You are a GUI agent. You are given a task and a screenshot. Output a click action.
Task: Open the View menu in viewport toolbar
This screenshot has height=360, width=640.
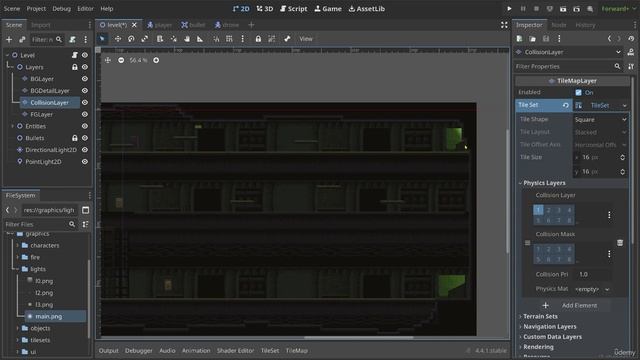[x=306, y=39]
